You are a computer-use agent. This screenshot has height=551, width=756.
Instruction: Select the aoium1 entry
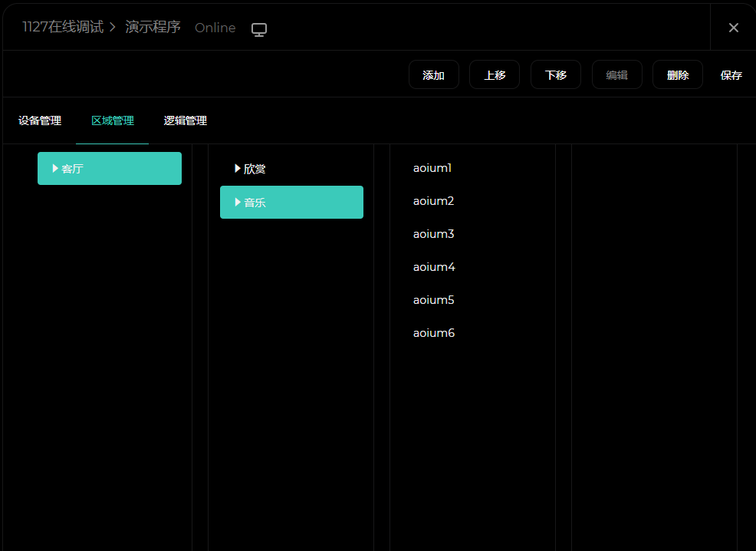tap(432, 168)
